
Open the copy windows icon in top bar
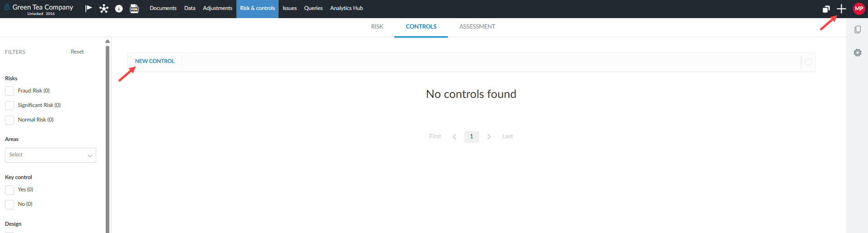[826, 9]
